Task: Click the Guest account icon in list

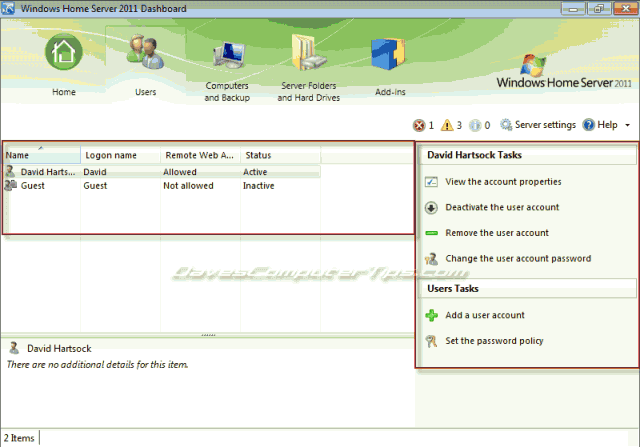Action: click(10, 185)
